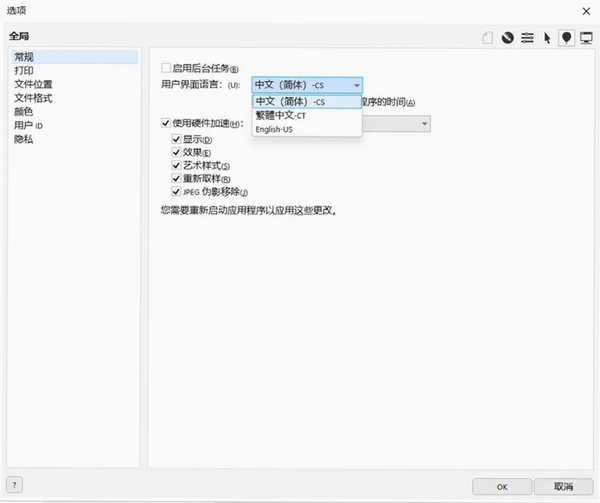Screen dimensions: 600x503
Task: Uncheck the 重新取样 checkbox
Action: coord(176,178)
